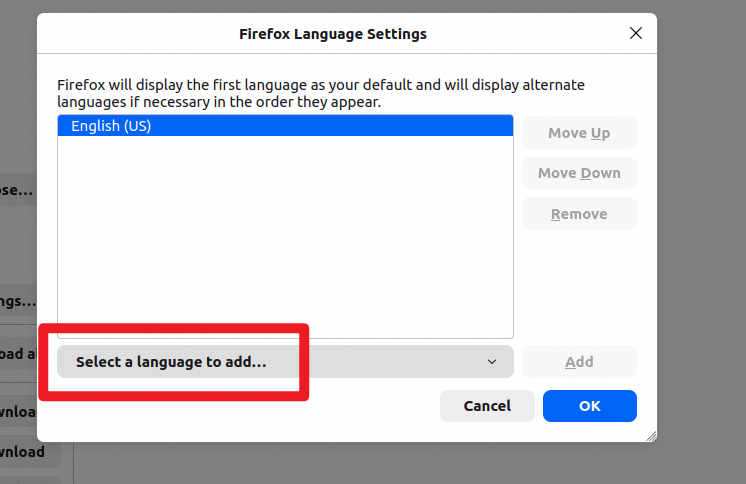Open the Select a language to add dropdown
Screen dimensions: 746x484
285,362
